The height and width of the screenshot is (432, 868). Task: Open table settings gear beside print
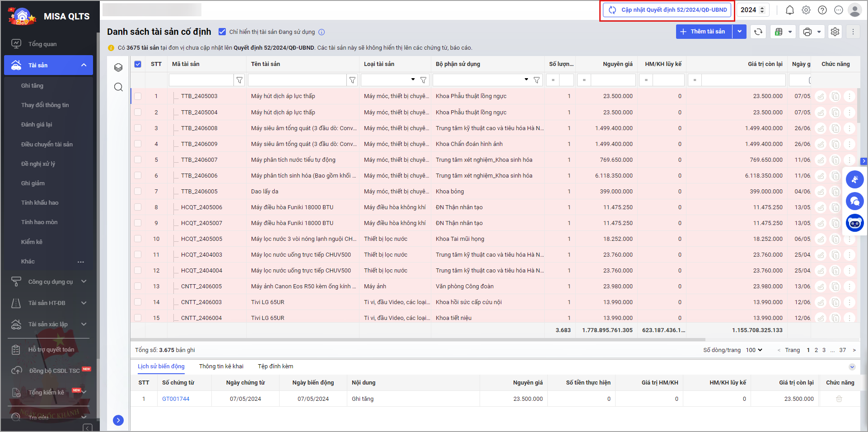[x=835, y=32]
